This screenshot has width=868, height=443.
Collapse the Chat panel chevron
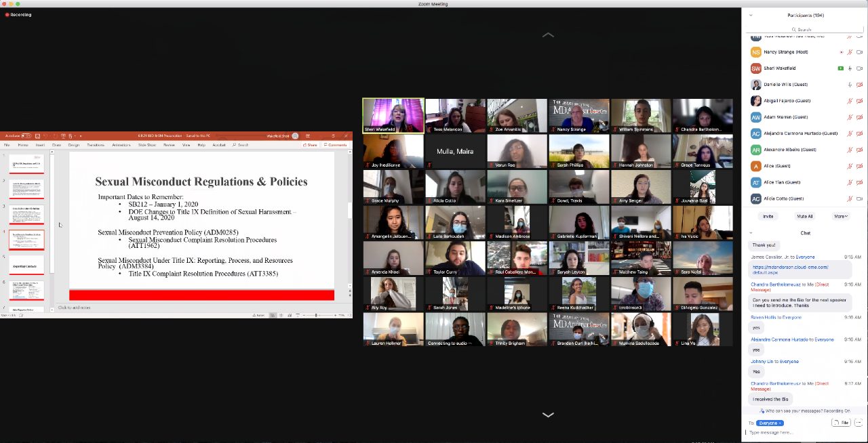(751, 233)
